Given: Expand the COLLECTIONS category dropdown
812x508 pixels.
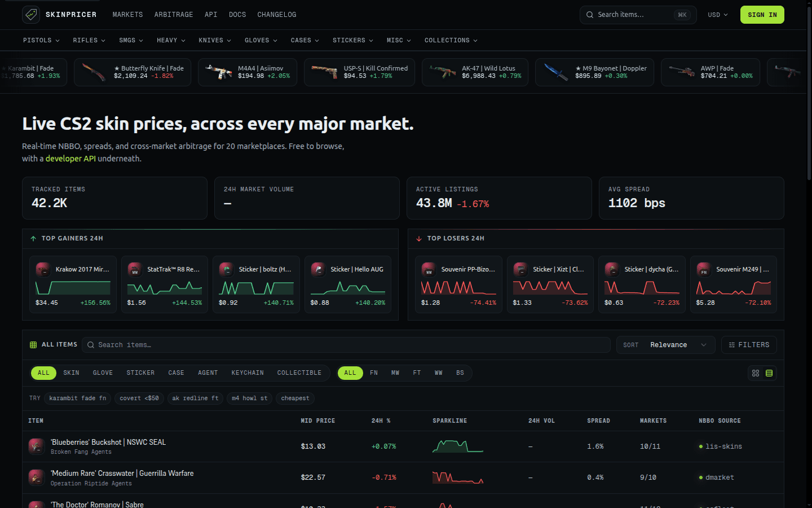Looking at the screenshot, I should (451, 41).
